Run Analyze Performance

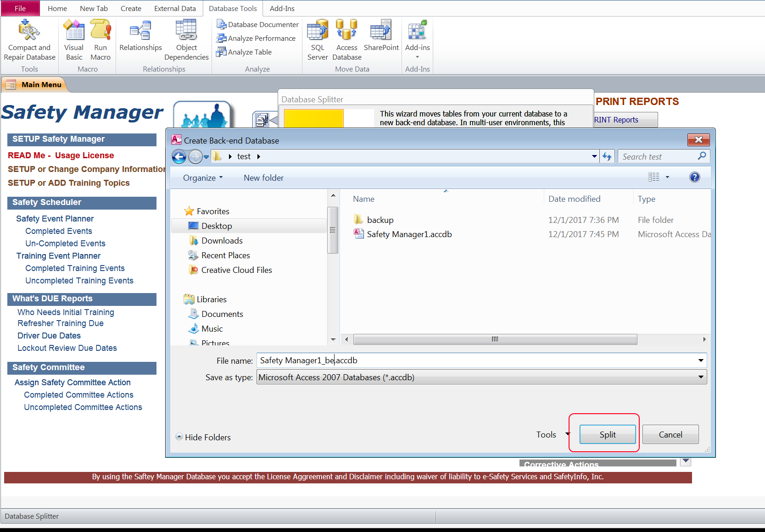click(x=256, y=38)
